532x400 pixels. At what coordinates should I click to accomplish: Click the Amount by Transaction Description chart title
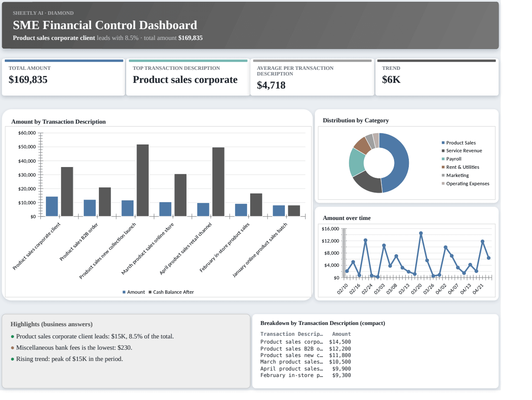(59, 122)
